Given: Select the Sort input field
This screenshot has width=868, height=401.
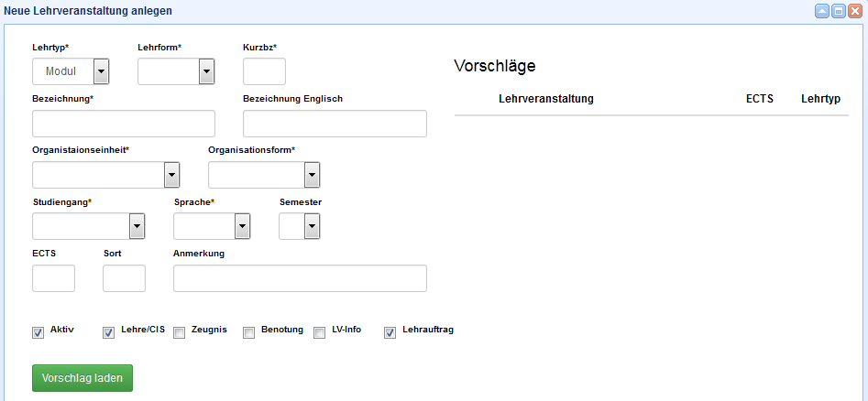Looking at the screenshot, I should 124,278.
